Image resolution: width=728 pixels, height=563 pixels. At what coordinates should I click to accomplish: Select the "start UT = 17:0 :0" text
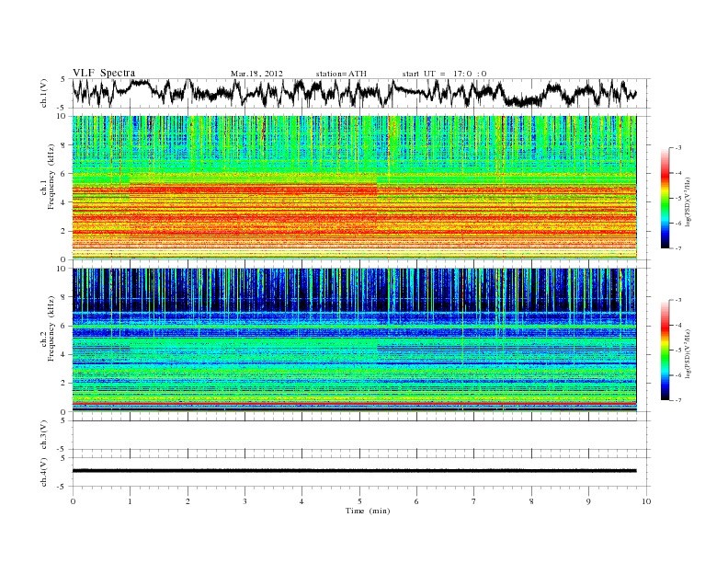[444, 74]
